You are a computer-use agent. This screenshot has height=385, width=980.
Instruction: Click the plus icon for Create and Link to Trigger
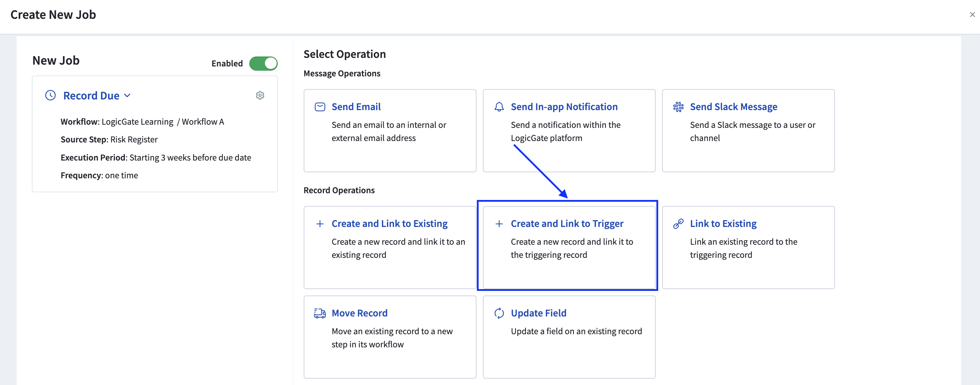pos(499,224)
